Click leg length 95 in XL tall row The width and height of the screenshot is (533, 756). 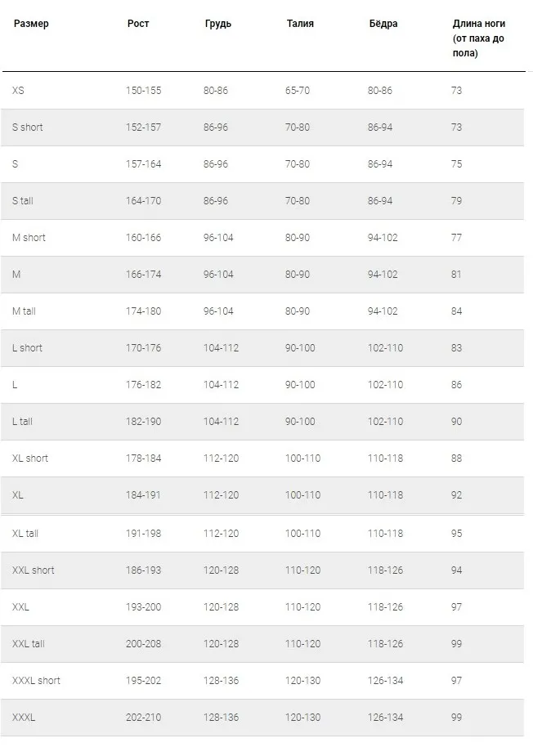(x=456, y=533)
